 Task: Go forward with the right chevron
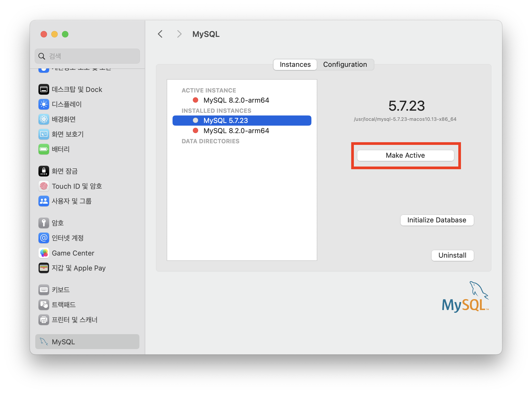coord(179,34)
